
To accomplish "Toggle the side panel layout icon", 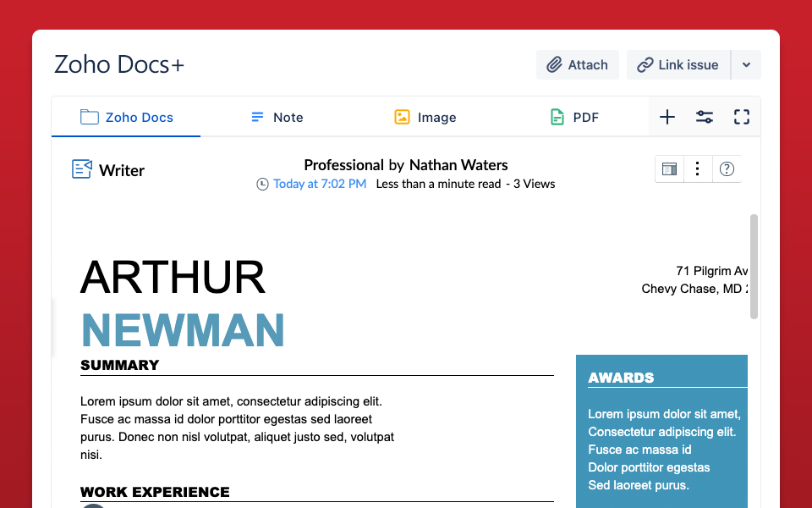I will (669, 169).
